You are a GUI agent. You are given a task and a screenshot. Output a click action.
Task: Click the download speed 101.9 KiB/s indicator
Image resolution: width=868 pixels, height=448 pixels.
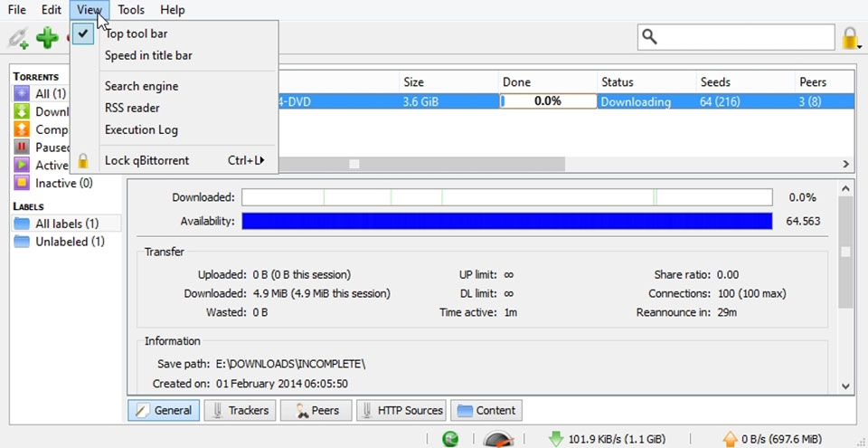coord(606,439)
